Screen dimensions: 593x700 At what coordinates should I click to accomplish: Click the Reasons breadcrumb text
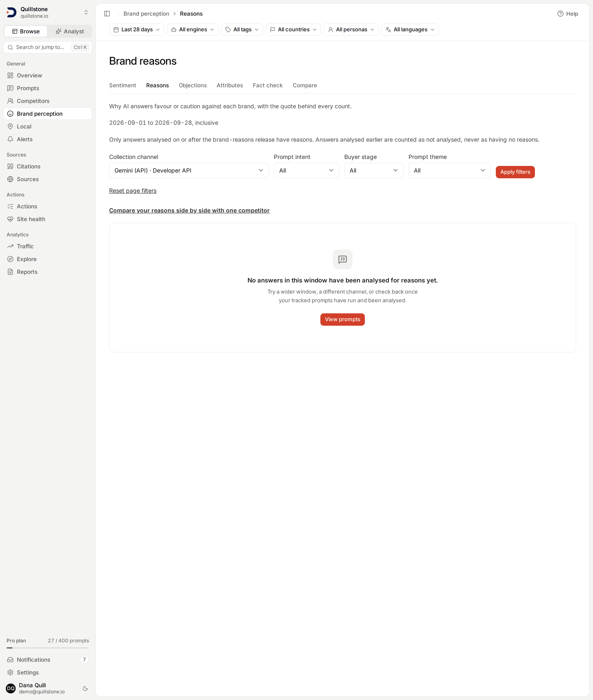pyautogui.click(x=191, y=14)
